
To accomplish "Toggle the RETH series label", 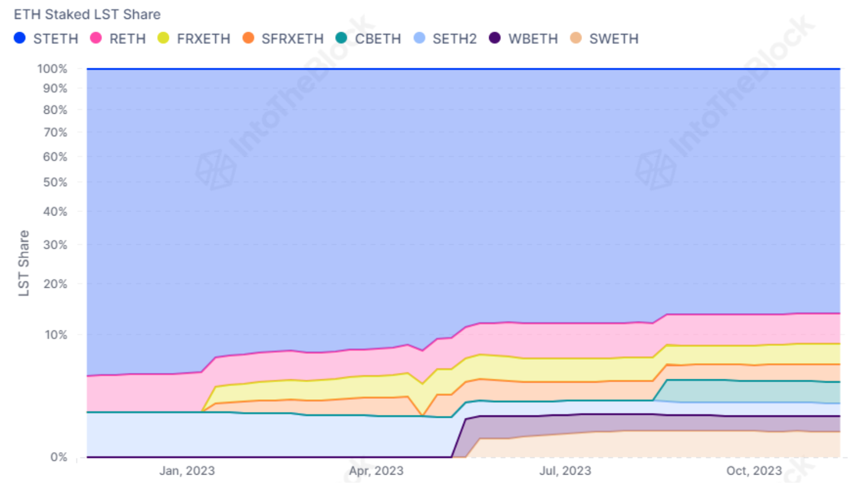I will 127,38.
